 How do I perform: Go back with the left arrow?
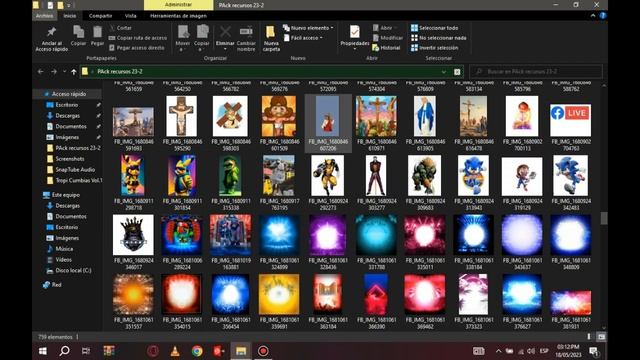click(x=40, y=71)
